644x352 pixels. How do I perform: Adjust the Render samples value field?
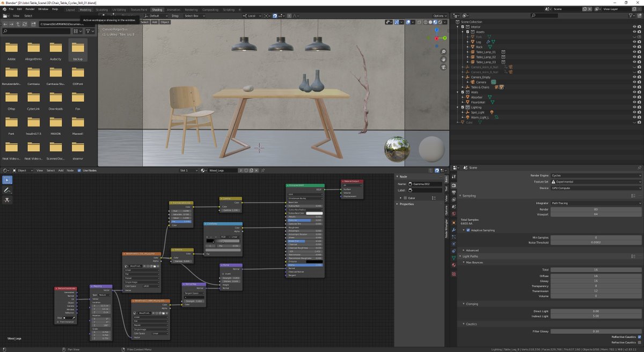(596, 209)
